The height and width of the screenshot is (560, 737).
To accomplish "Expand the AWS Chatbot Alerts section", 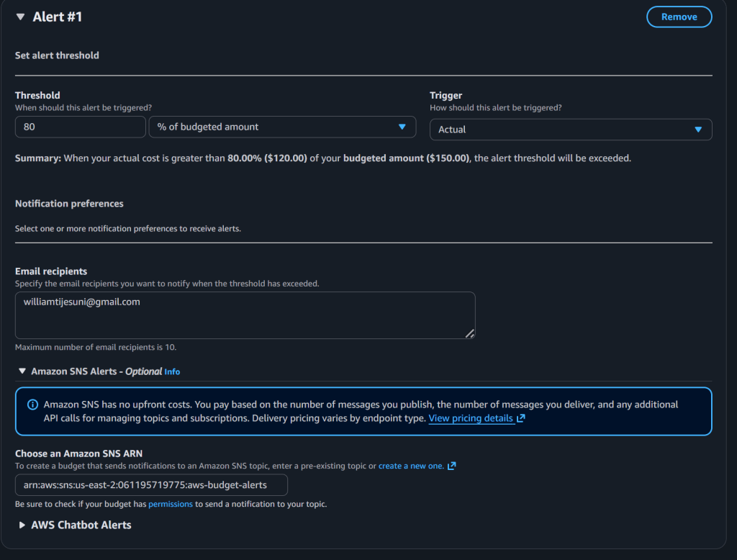I will 22,525.
